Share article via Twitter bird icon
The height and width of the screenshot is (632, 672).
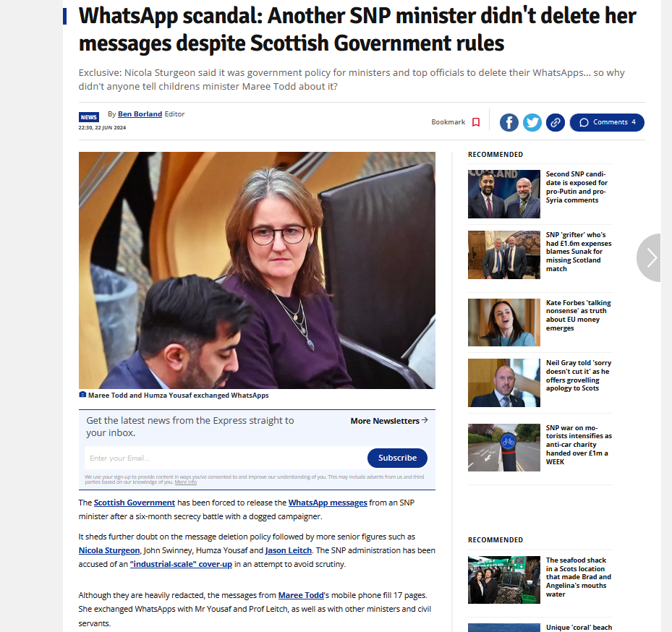pyautogui.click(x=532, y=122)
